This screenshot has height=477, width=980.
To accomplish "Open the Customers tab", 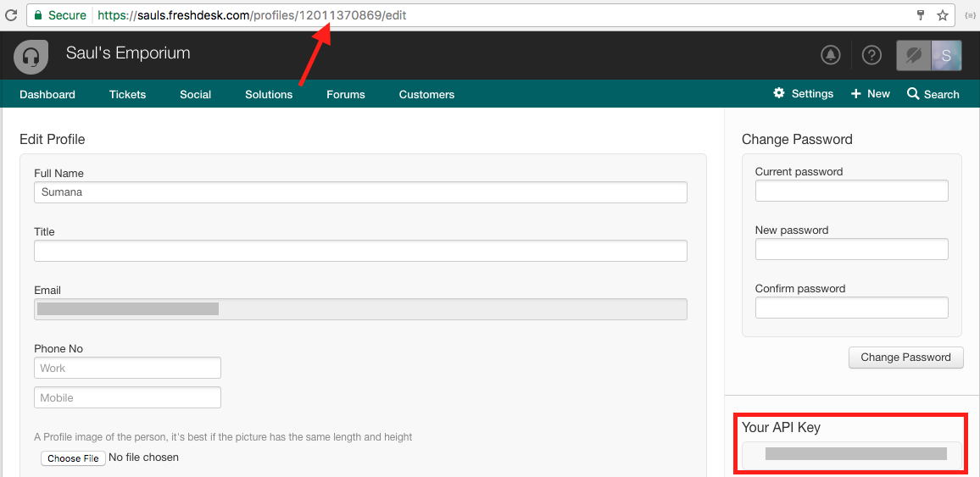I will [x=427, y=95].
